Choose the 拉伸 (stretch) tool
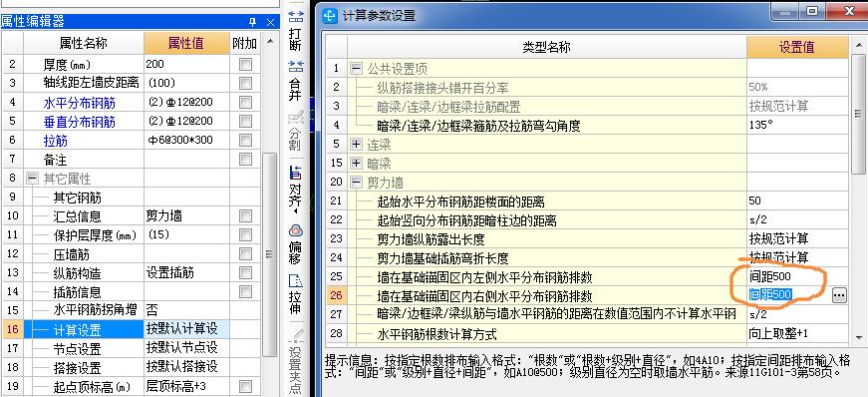This screenshot has height=397, width=868. pyautogui.click(x=296, y=294)
